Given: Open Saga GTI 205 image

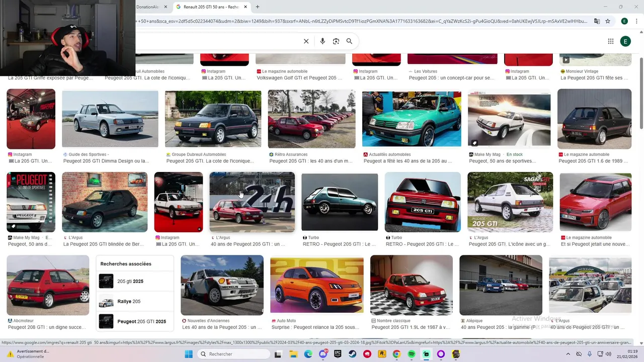Looking at the screenshot, I should [x=510, y=202].
